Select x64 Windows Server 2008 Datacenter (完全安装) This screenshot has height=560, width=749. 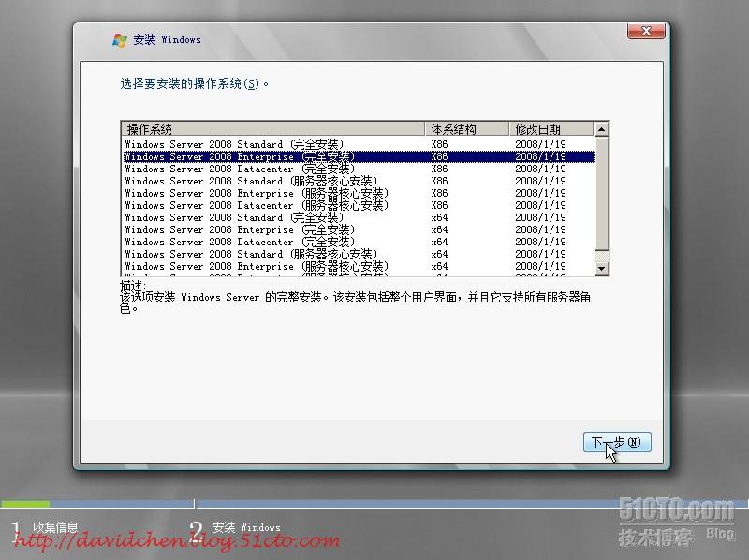359,242
